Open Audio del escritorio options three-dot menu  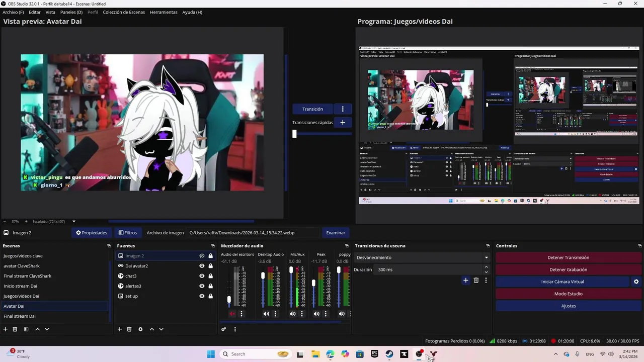point(242,314)
